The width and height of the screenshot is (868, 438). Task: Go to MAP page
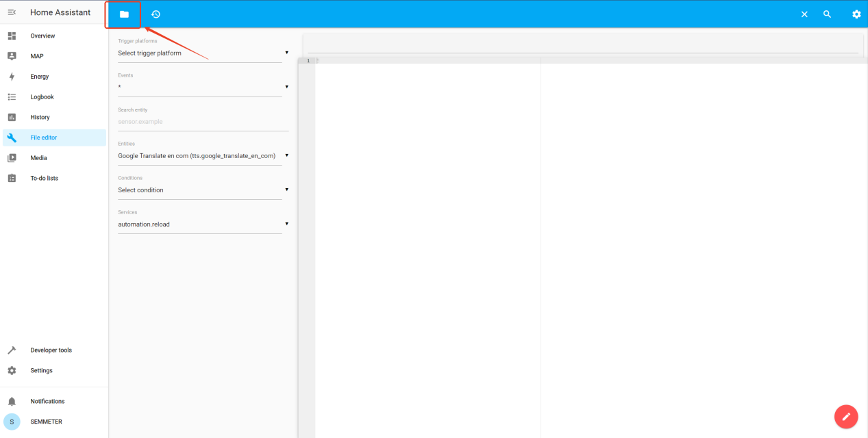[37, 56]
